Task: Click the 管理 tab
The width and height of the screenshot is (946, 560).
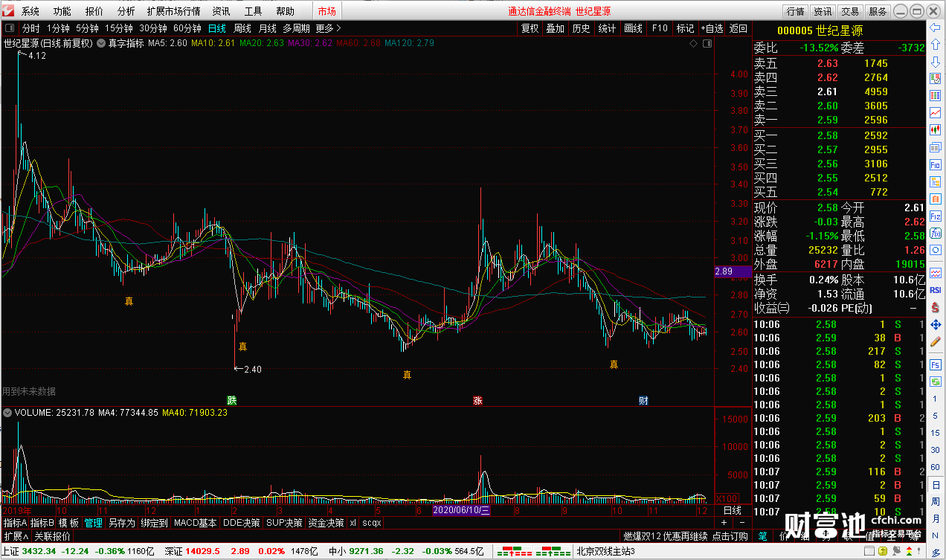Action: [94, 523]
